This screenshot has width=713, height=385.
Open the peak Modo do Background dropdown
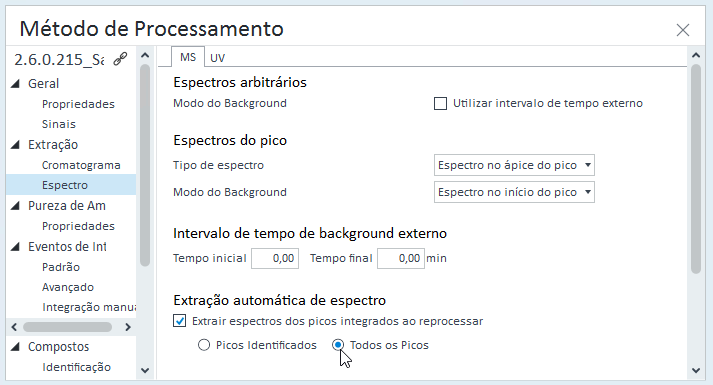(514, 192)
